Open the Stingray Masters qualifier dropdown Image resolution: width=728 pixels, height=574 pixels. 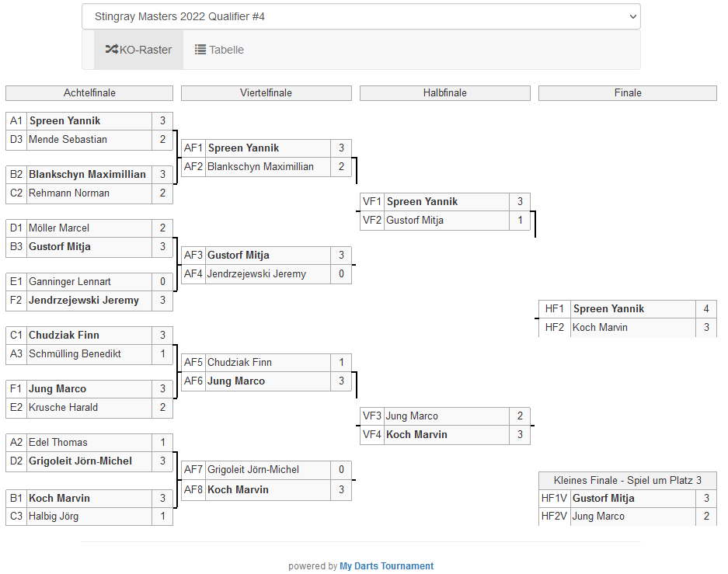pyautogui.click(x=361, y=16)
